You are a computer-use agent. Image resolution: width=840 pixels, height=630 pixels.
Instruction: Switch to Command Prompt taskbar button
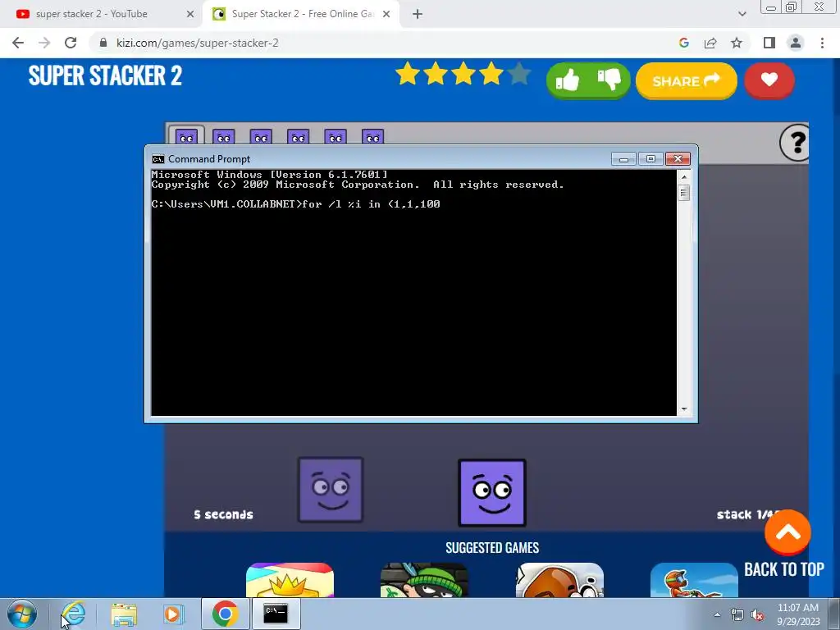click(276, 614)
